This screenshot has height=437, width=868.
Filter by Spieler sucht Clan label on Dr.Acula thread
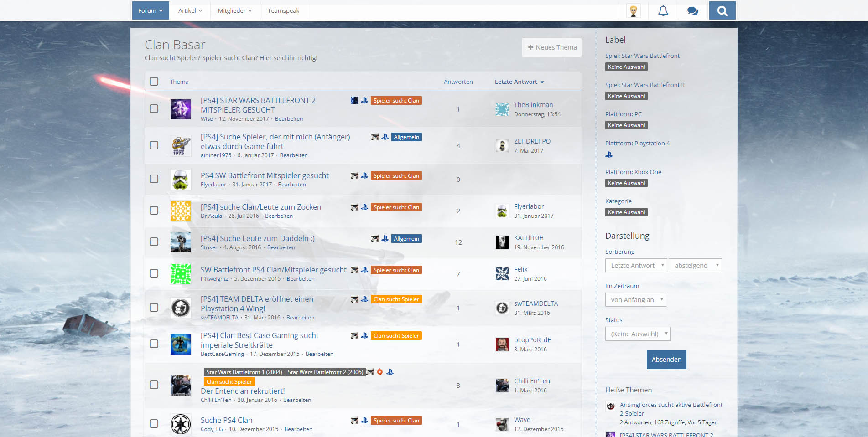tap(396, 207)
